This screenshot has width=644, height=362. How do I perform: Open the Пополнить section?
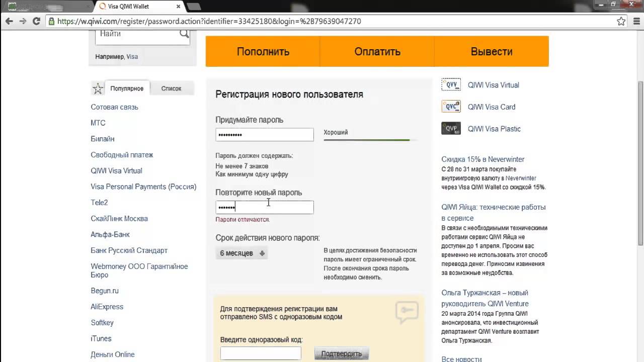point(263,51)
